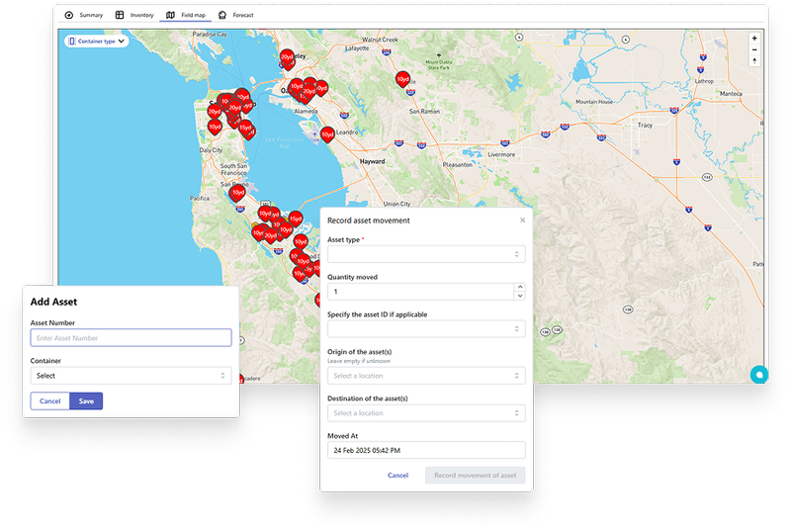Open the Destination of the asset(s) dropdown

point(426,413)
